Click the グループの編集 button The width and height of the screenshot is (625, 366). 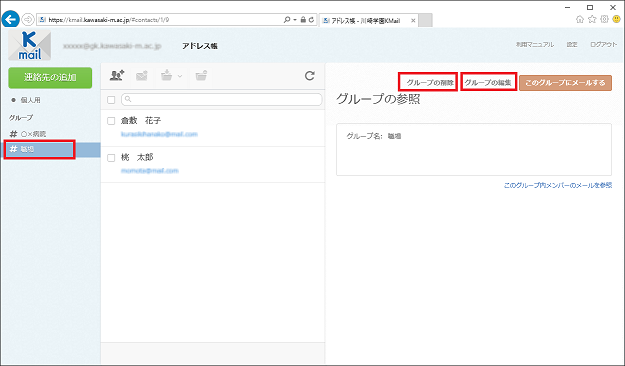489,83
